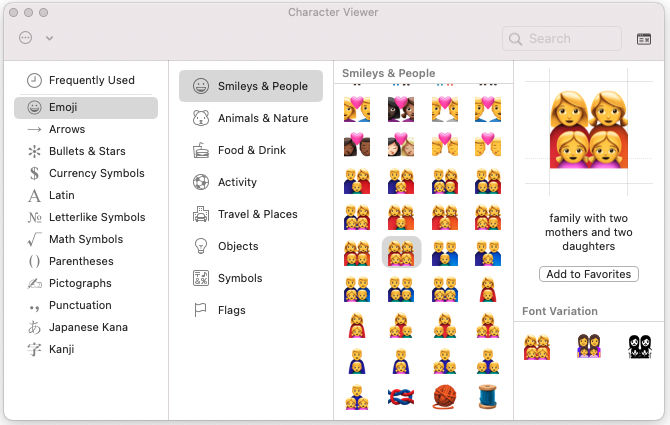Pick the yarn ball emoji
The image size is (670, 425).
pyautogui.click(x=444, y=396)
